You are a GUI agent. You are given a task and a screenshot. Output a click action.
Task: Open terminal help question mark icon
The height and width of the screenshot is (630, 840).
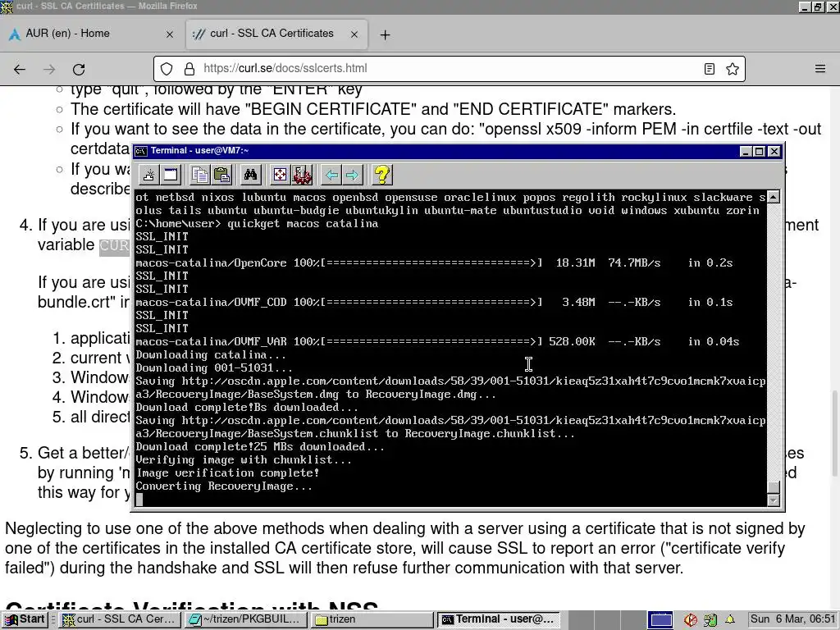382,175
